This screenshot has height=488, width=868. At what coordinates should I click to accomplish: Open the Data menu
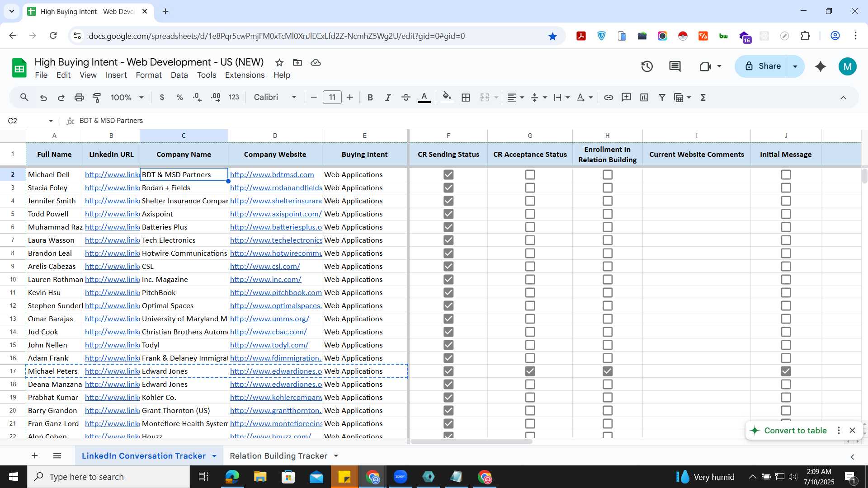[179, 75]
